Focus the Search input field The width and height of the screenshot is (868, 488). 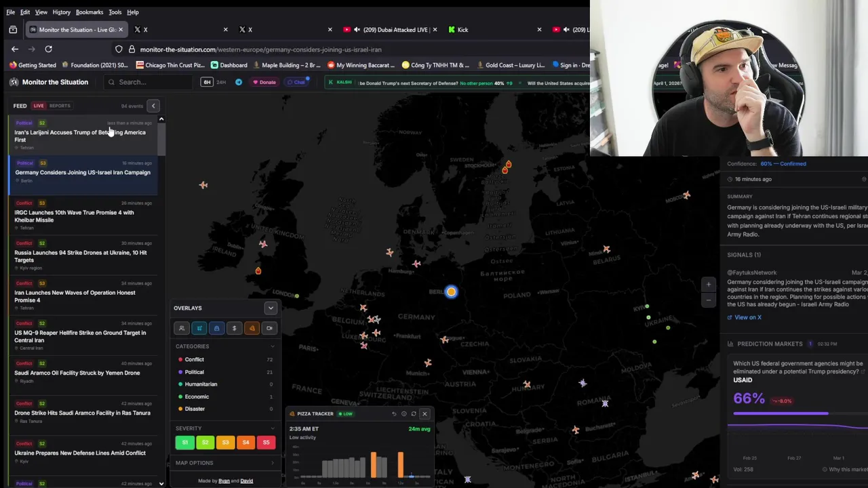coord(146,82)
